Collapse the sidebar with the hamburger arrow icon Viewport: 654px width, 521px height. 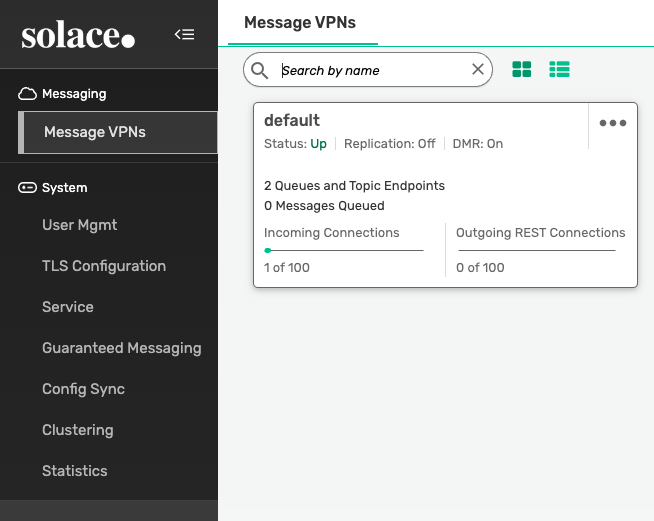click(184, 35)
